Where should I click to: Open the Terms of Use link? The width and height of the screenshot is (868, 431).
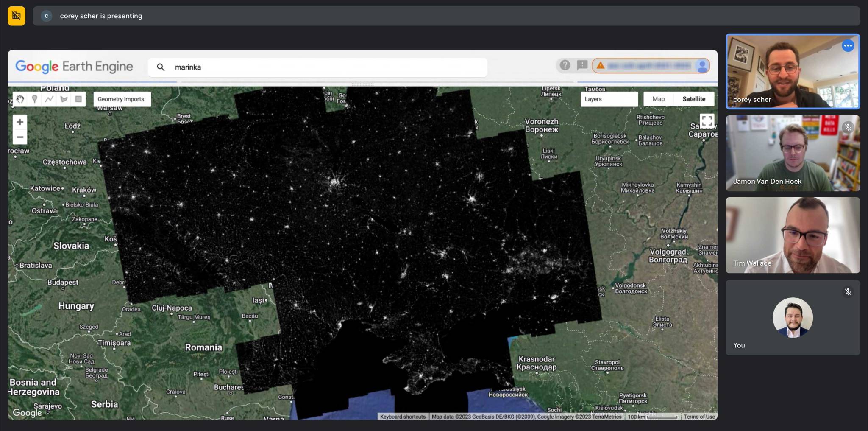(699, 417)
